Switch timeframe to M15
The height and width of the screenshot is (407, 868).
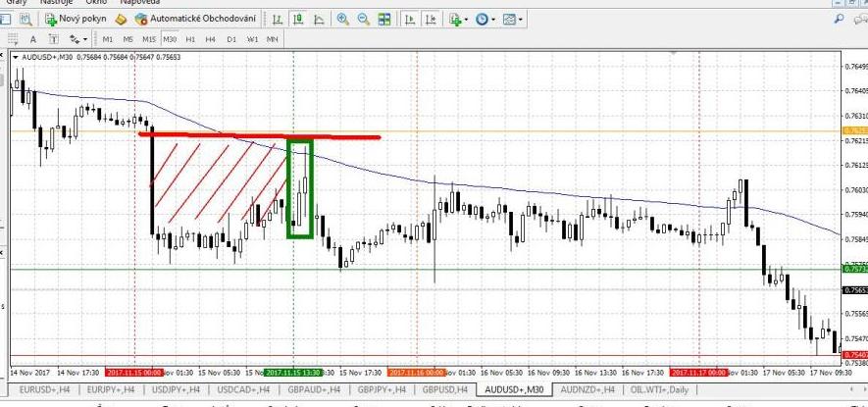(x=149, y=39)
